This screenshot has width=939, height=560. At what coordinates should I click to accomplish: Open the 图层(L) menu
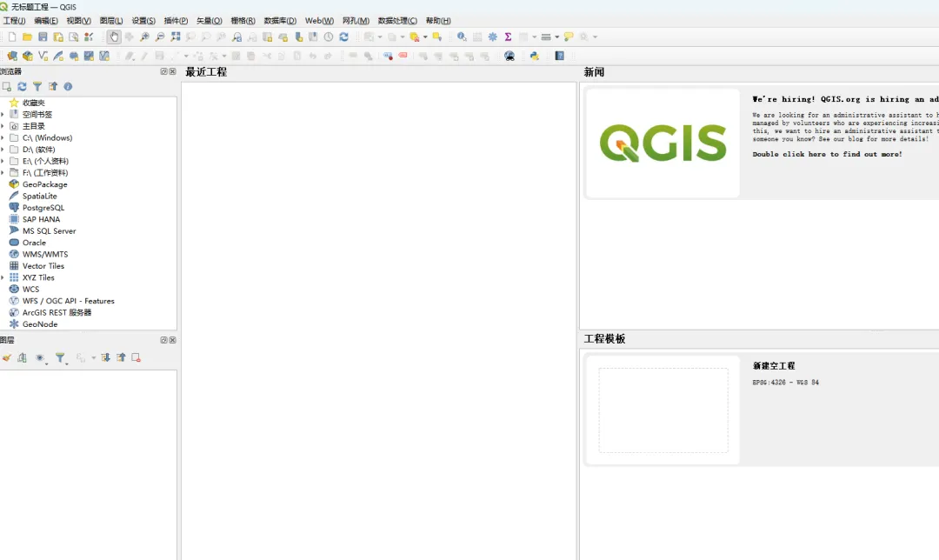pos(111,20)
